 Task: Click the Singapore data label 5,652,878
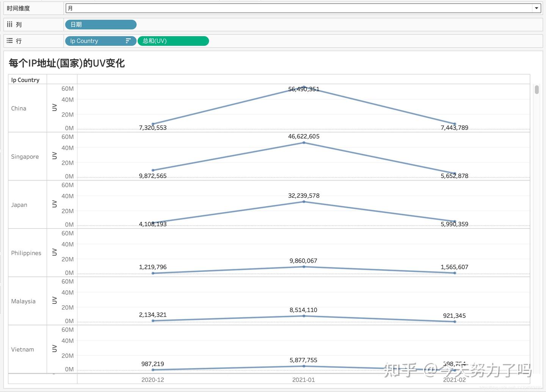pyautogui.click(x=454, y=176)
